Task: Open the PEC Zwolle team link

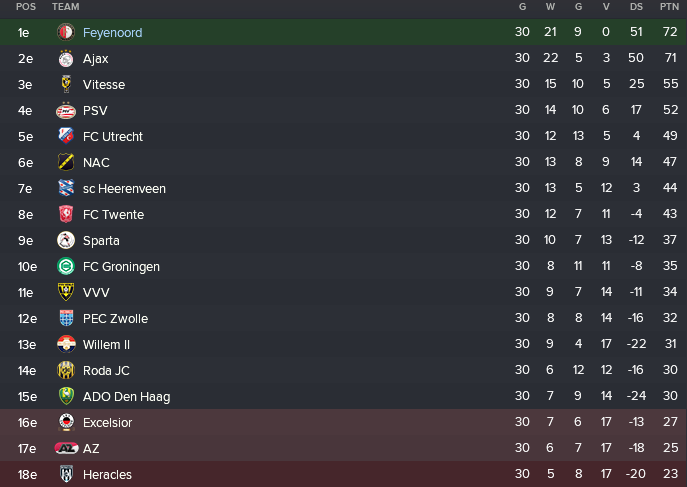Action: tap(115, 318)
